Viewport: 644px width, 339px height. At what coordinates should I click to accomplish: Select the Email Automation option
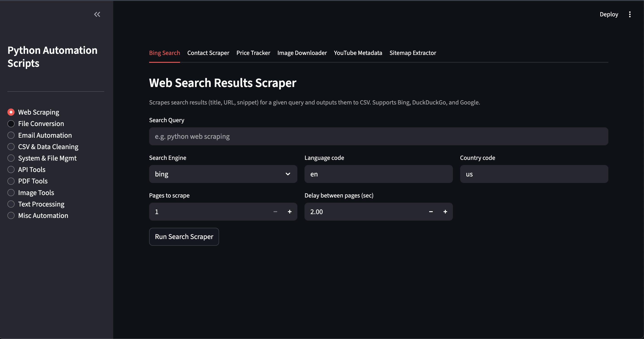(x=11, y=135)
